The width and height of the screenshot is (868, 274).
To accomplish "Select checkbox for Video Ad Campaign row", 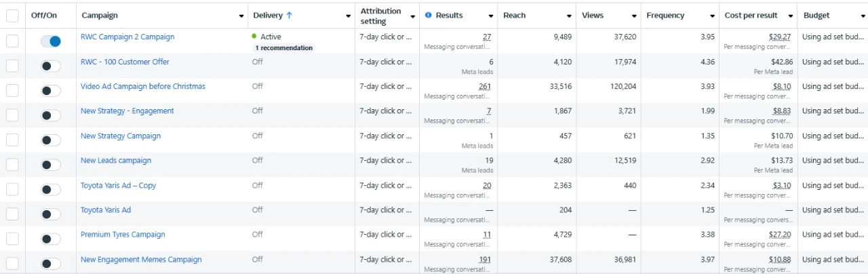I will pos(12,91).
